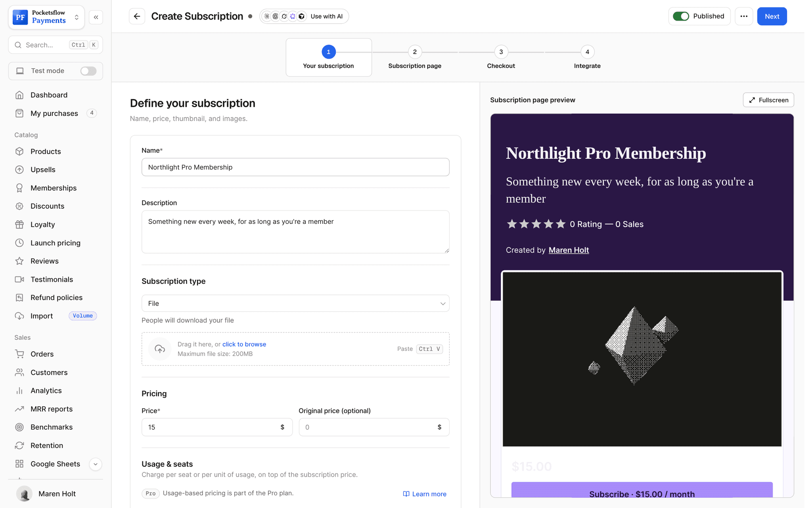The image size is (812, 508).
Task: Click the Subscribe $15.00 / month button
Action: [x=642, y=491]
